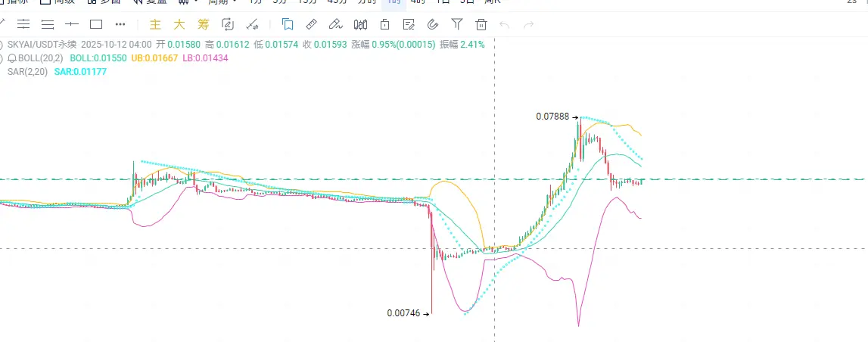868x342 pixels.
Task: Click the line-with-arrows measure icon
Action: click(x=253, y=23)
